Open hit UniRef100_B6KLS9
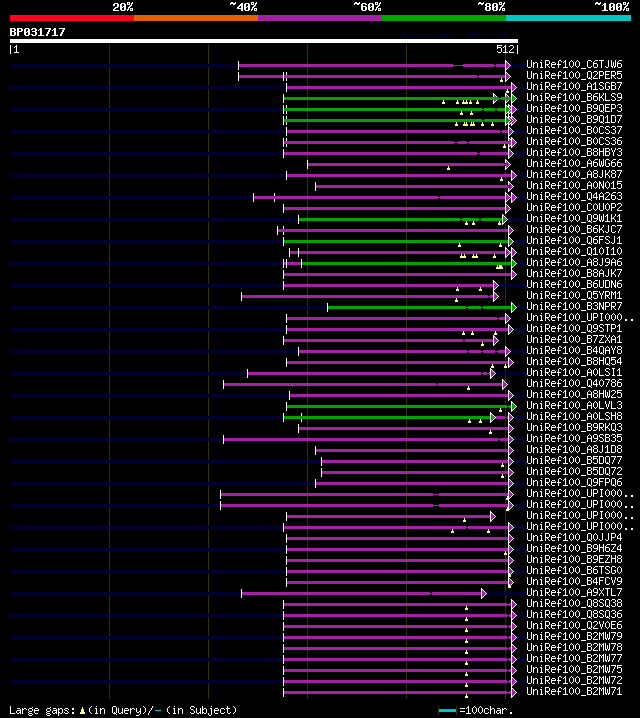 [x=574, y=97]
